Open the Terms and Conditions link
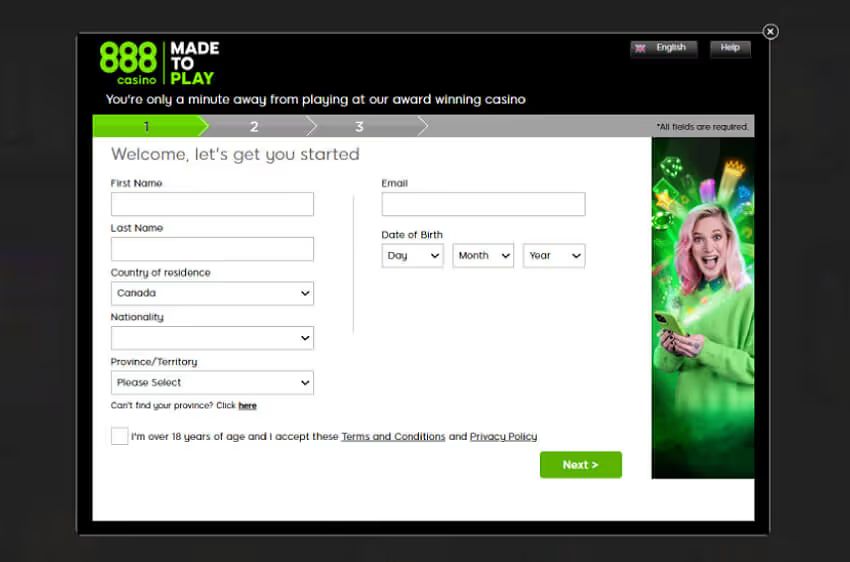 [393, 436]
